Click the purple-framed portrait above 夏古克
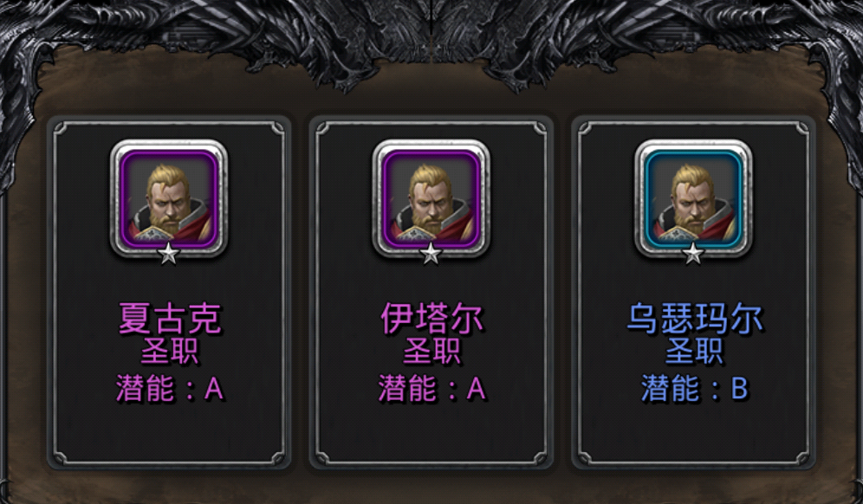The width and height of the screenshot is (863, 504). 169,198
